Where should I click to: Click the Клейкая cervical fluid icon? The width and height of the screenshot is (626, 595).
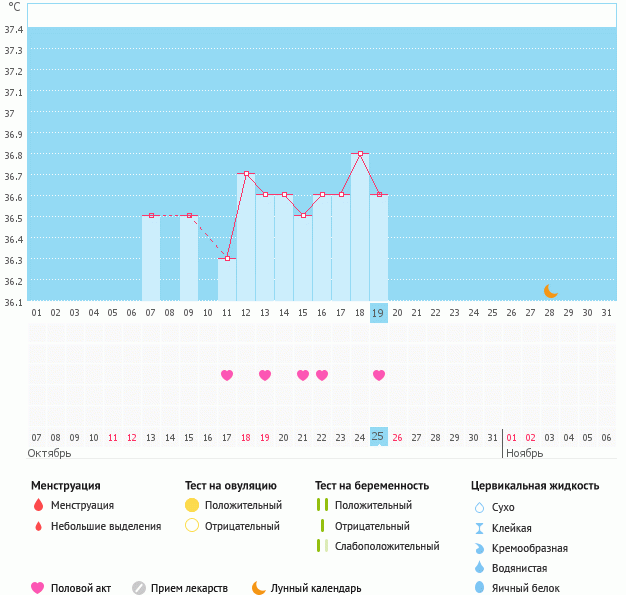pos(479,528)
